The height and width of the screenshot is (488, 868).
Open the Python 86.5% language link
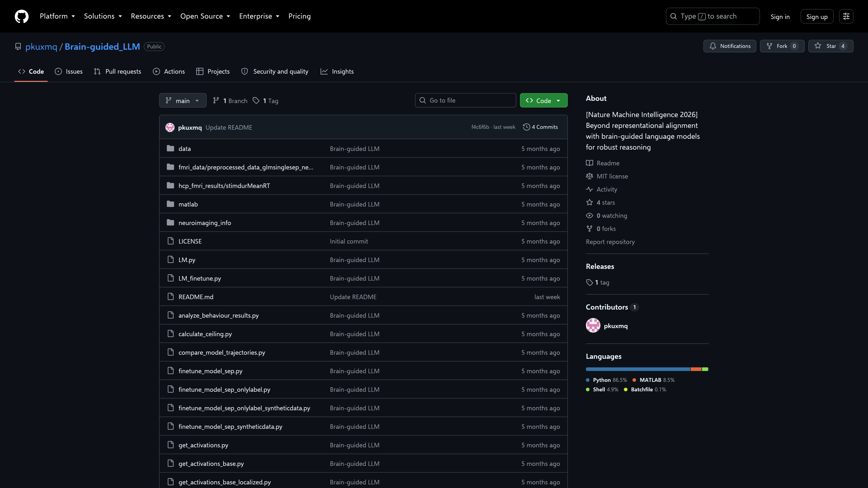pyautogui.click(x=606, y=380)
